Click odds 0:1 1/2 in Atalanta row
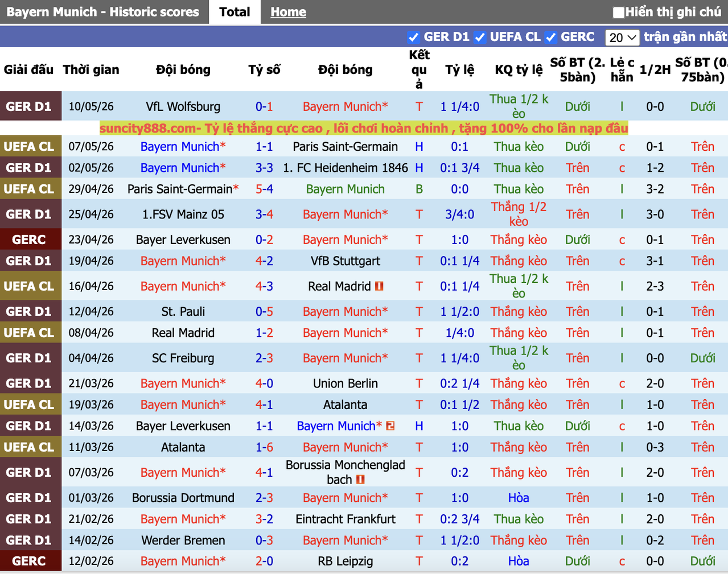728x574 pixels. tap(459, 404)
